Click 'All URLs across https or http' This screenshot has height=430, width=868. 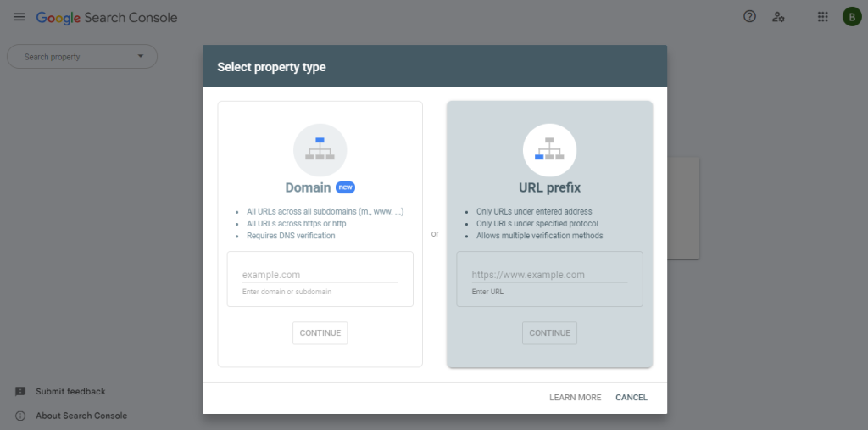pyautogui.click(x=296, y=224)
